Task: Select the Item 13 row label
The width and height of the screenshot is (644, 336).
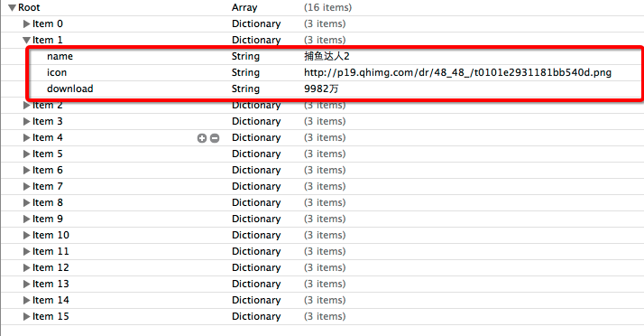Action: 51,284
